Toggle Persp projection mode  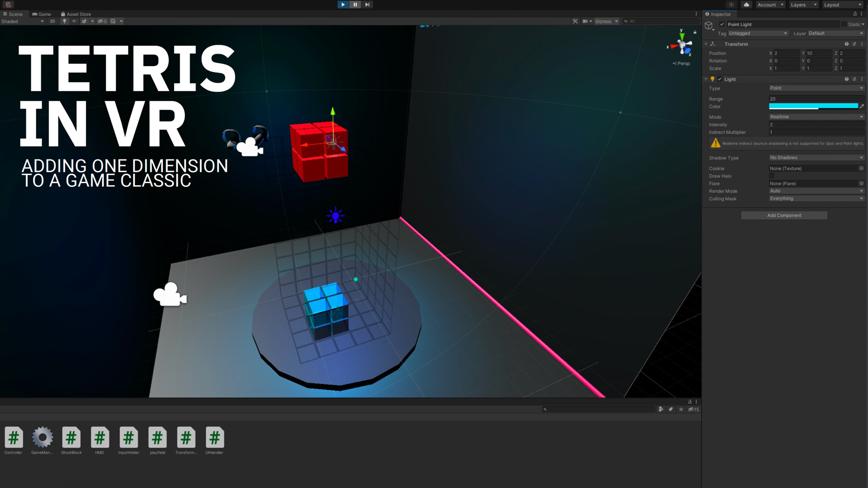pos(681,63)
